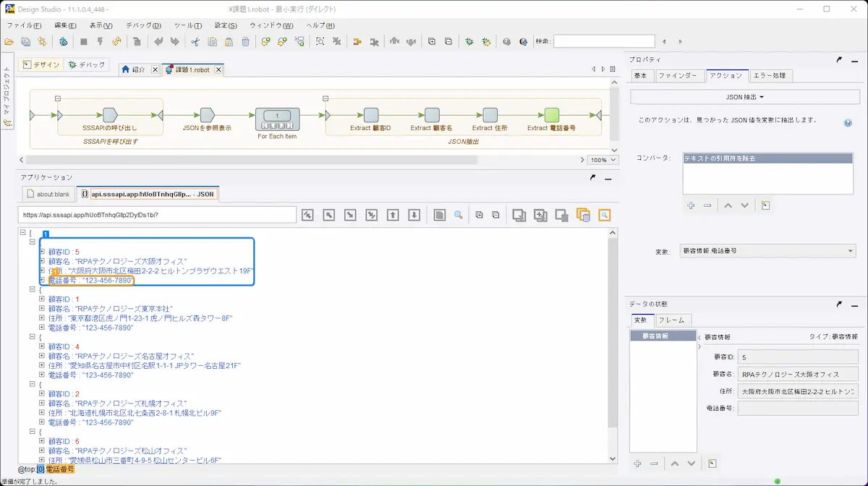This screenshot has height=486, width=868.
Task: Remove converter with the minus icon
Action: coord(707,205)
